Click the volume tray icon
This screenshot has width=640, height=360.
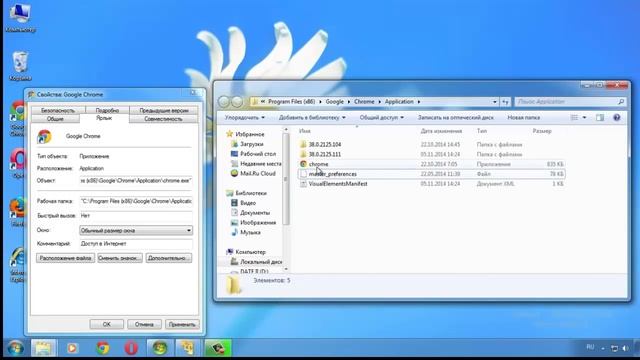[625, 348]
